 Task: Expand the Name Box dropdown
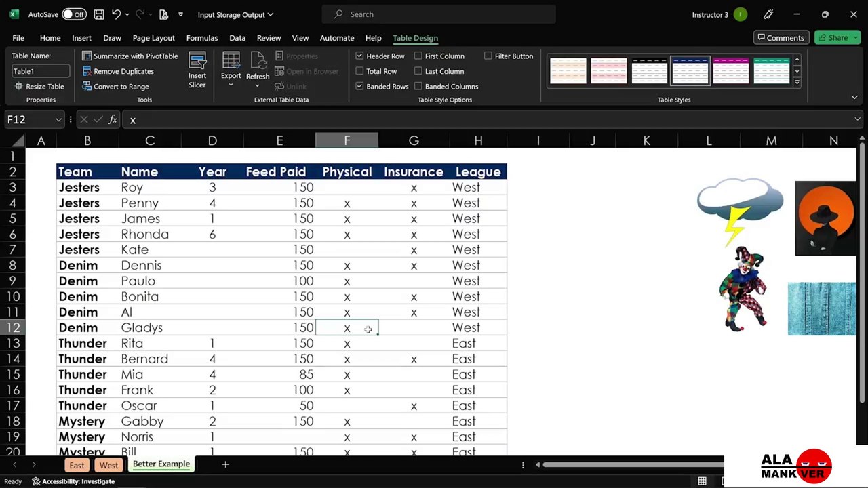(59, 120)
